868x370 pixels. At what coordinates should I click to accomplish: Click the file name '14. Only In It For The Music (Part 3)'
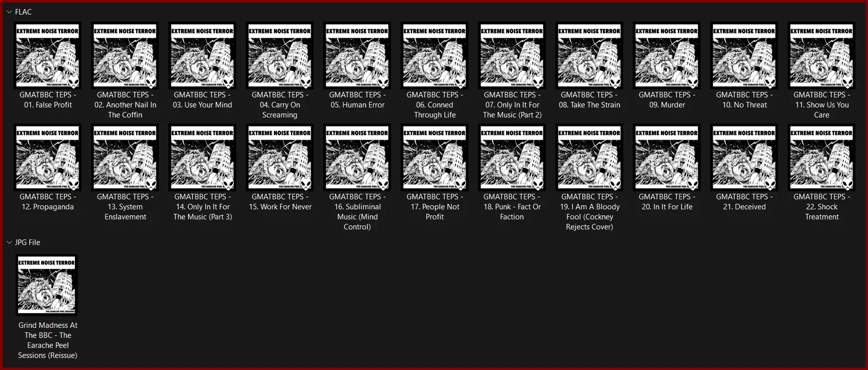[x=203, y=207]
